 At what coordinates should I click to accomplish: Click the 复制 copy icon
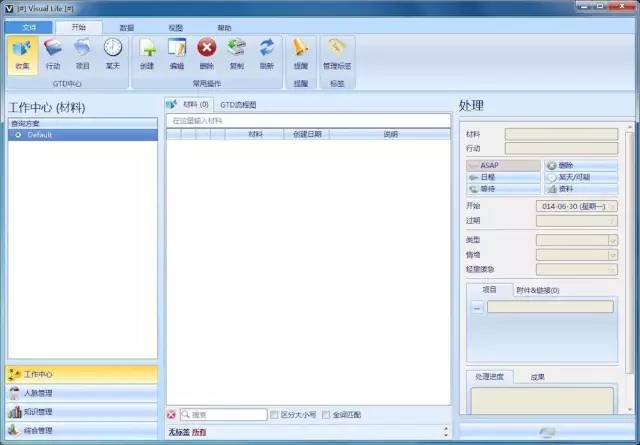237,55
